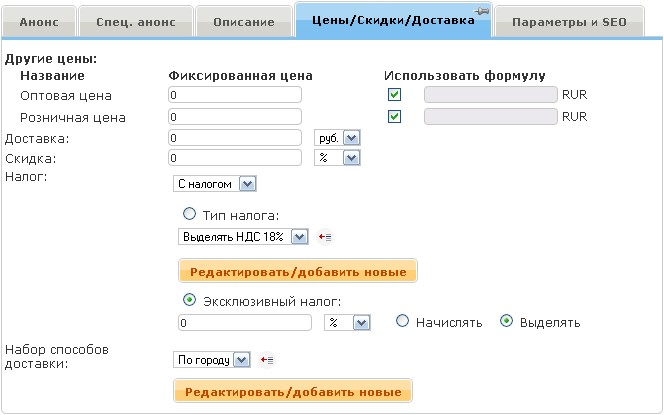Focus the Эксклюзивный налог value input
664x415 pixels.
click(x=245, y=323)
